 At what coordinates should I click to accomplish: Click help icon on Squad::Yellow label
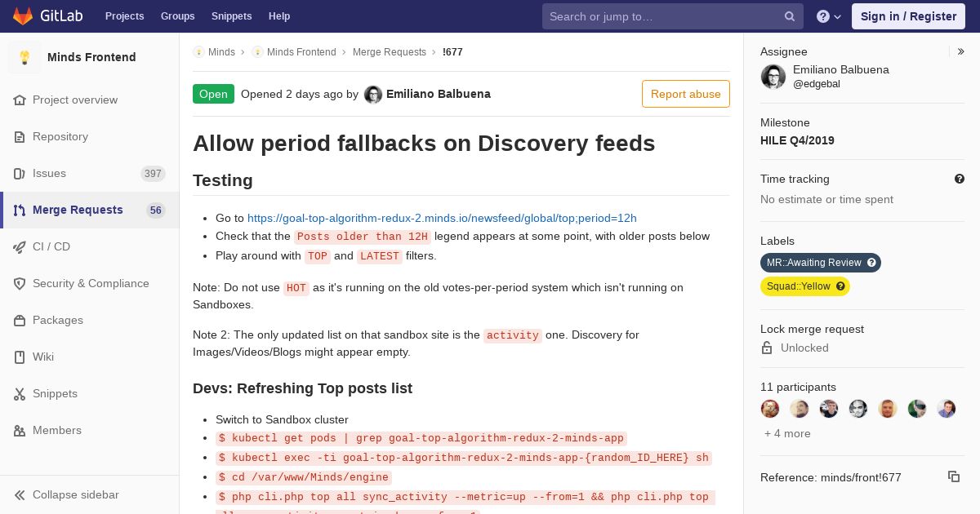(840, 286)
